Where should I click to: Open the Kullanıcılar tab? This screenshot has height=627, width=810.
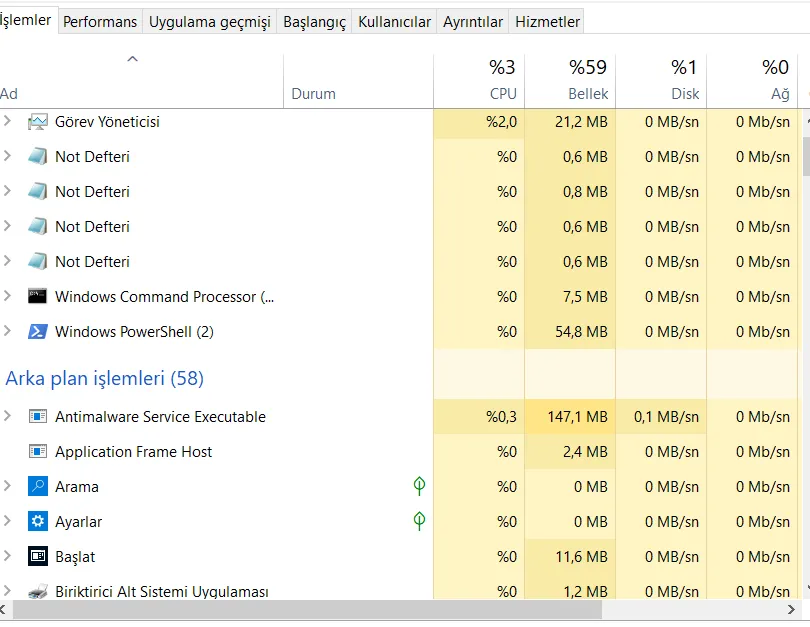[x=394, y=22]
